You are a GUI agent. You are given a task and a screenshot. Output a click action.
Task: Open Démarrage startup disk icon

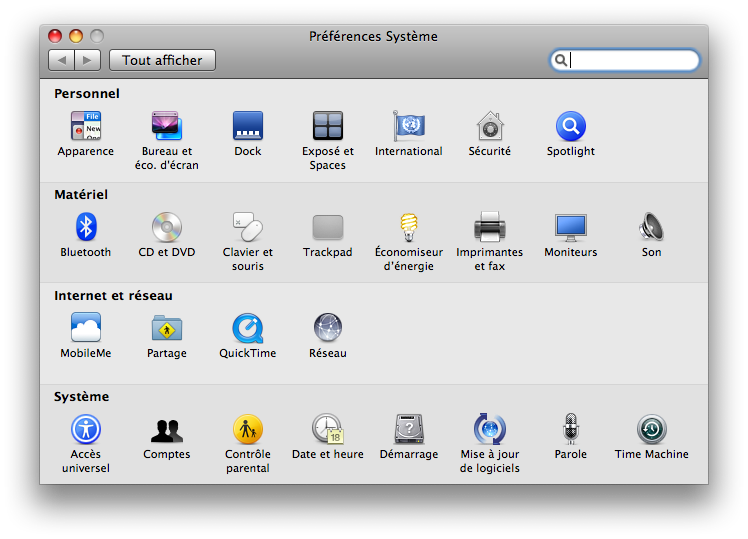(409, 429)
